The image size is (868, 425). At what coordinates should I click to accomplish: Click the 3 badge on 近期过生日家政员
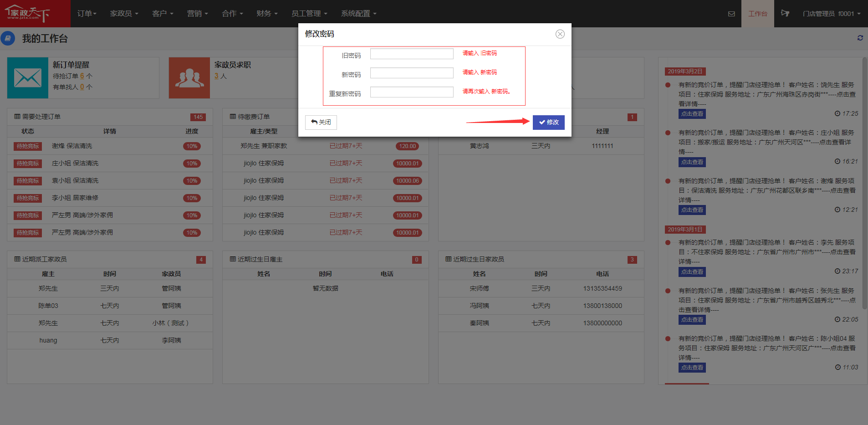pos(632,260)
